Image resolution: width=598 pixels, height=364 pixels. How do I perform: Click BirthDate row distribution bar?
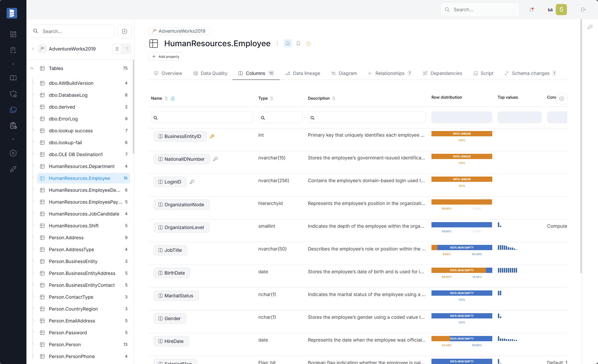[x=462, y=270]
